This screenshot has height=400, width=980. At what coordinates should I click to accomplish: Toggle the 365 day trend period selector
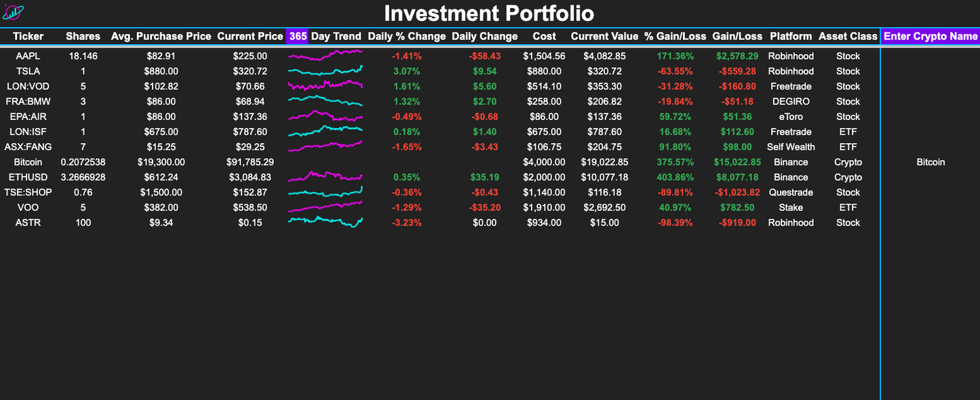298,36
